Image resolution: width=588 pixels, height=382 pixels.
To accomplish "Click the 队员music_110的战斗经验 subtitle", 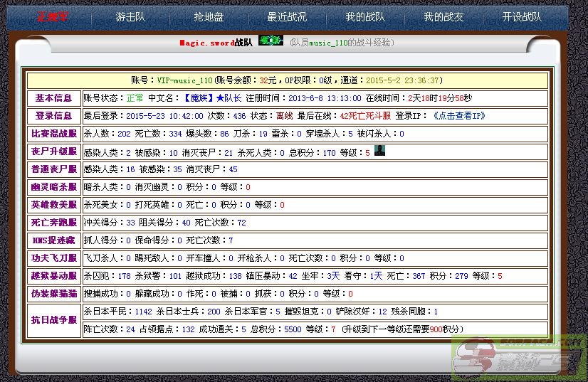I will point(342,43).
